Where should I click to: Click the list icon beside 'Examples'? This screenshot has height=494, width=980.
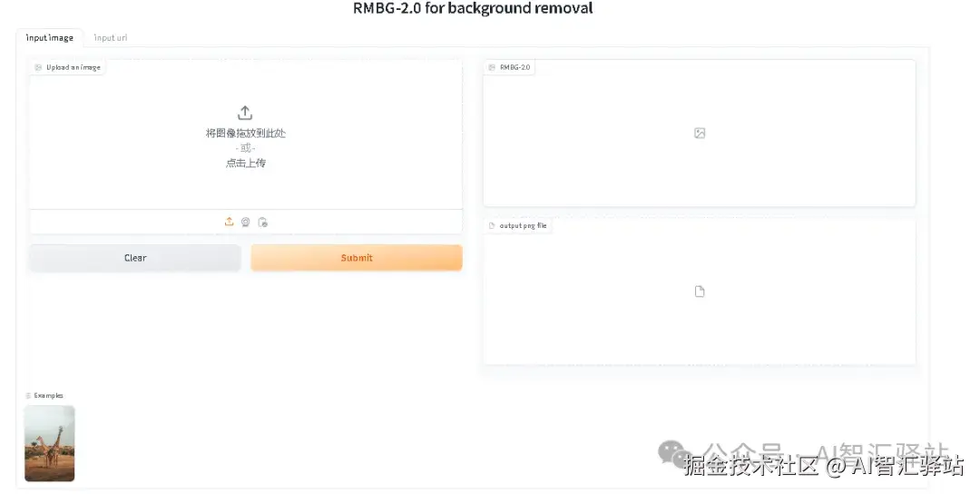[28, 396]
